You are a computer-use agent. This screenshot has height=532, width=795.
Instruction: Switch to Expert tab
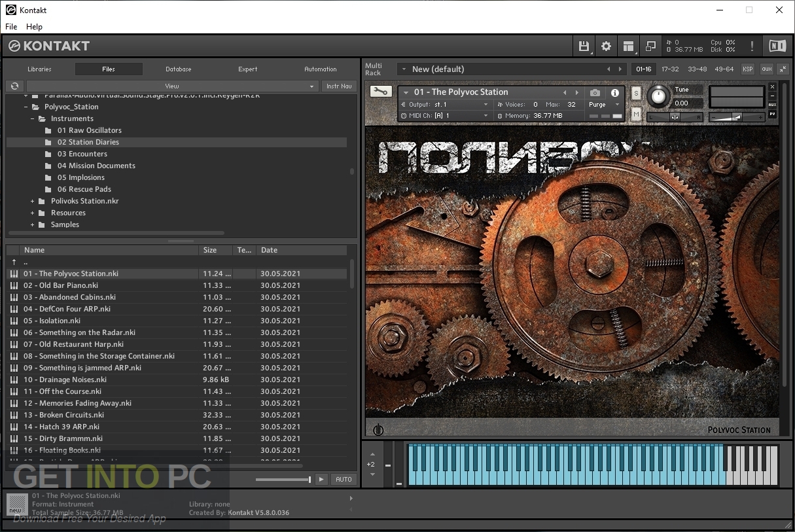(x=247, y=69)
